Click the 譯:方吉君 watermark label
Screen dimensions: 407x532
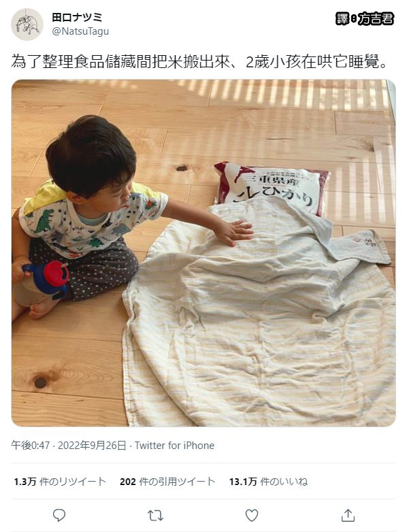(365, 18)
